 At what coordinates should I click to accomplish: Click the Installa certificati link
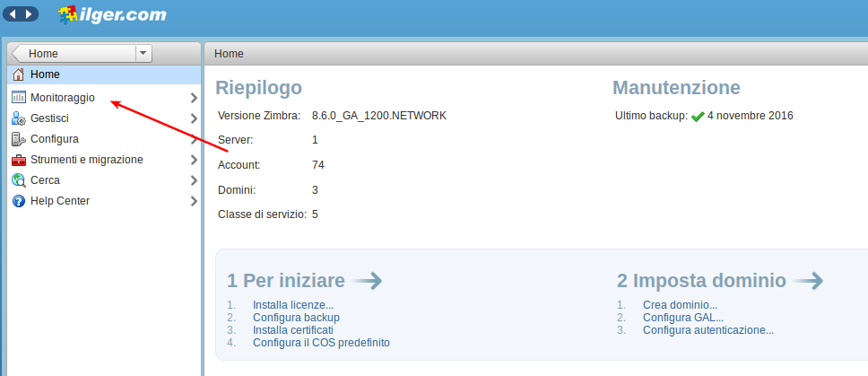(x=293, y=330)
